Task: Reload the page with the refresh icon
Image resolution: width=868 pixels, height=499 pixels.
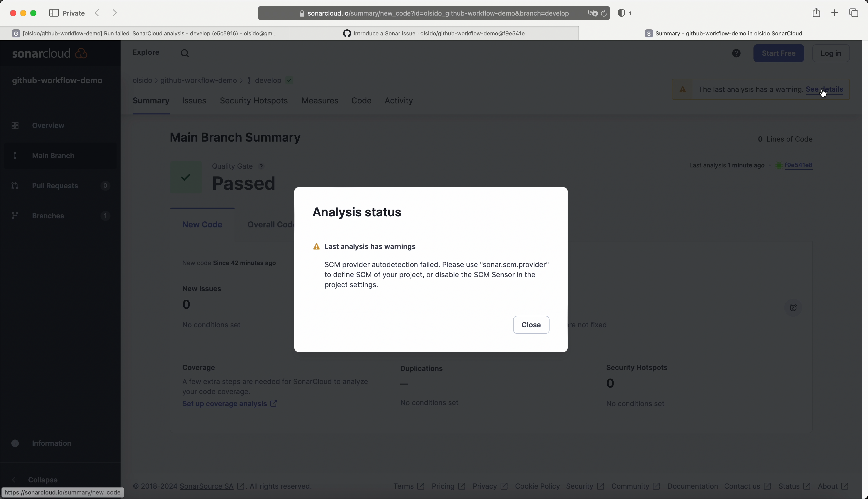Action: (x=604, y=13)
